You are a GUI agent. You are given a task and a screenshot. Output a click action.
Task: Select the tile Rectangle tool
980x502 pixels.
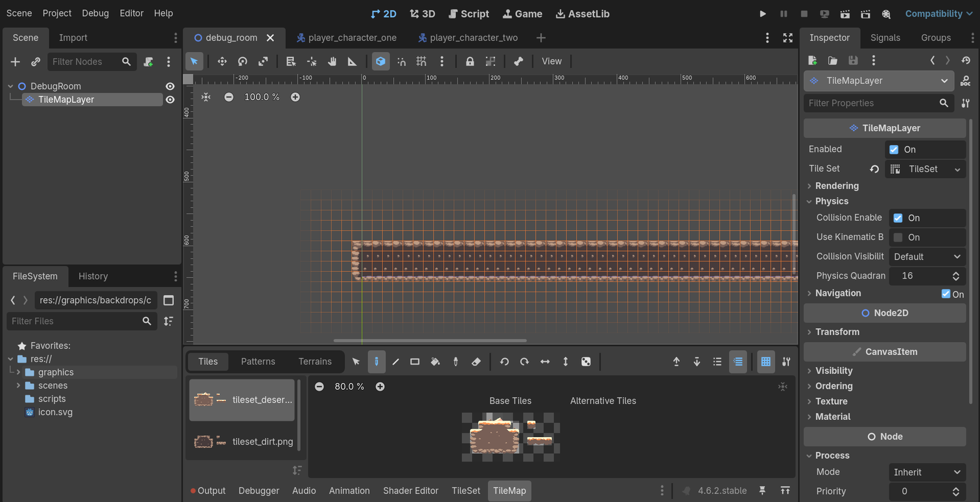[415, 362]
